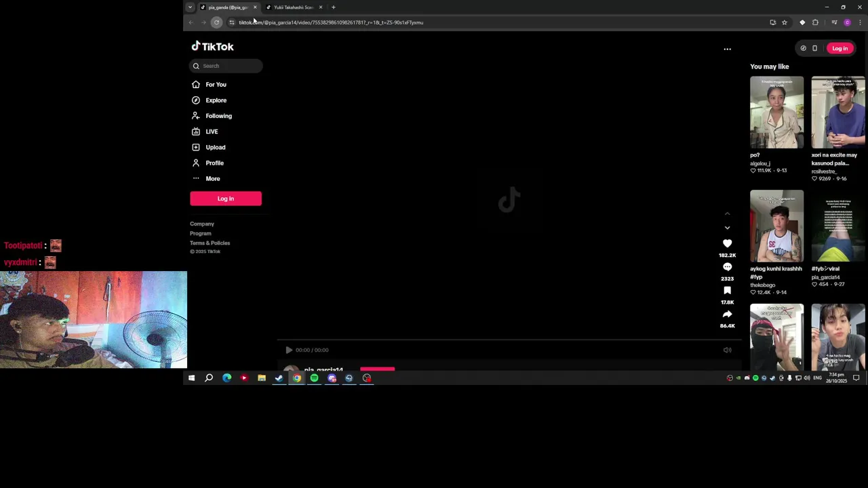Click the 'You may like' heading
868x488 pixels.
pos(770,66)
